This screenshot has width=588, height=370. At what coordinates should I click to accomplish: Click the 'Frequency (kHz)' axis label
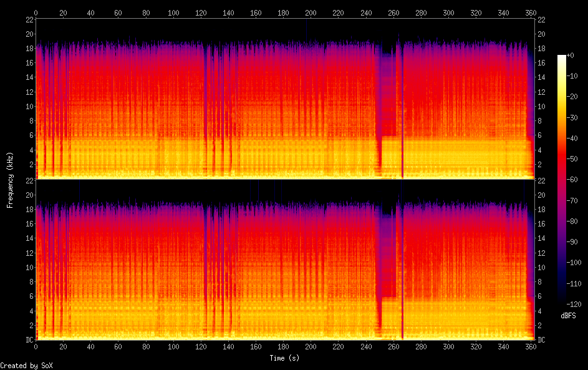[10, 180]
